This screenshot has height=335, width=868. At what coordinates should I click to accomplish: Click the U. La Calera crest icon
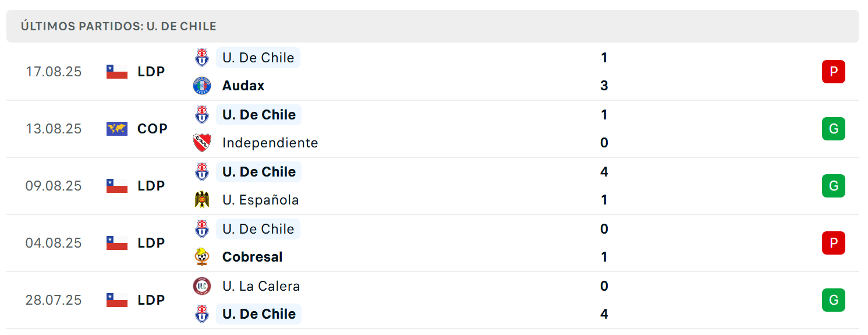[202, 286]
